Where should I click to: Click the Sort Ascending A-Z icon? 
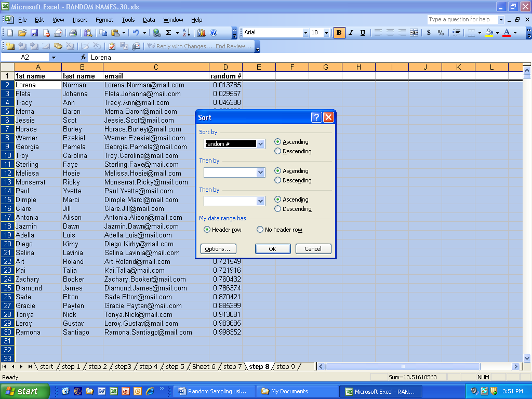point(187,33)
